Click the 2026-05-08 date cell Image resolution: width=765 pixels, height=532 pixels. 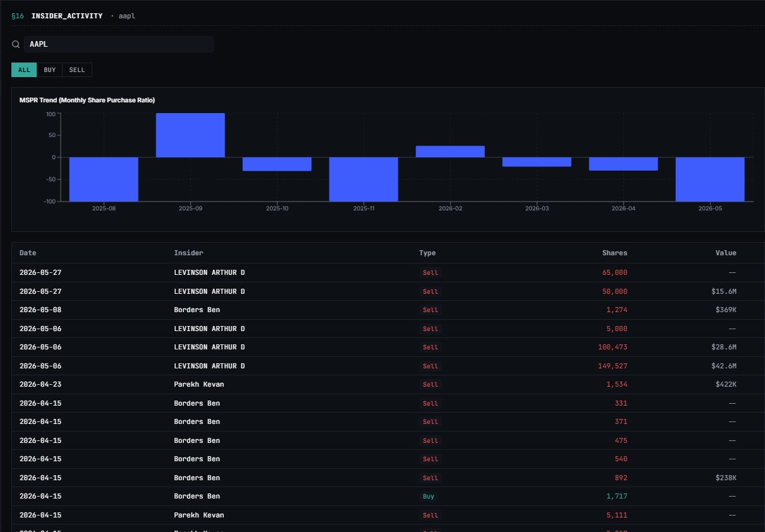coord(40,310)
